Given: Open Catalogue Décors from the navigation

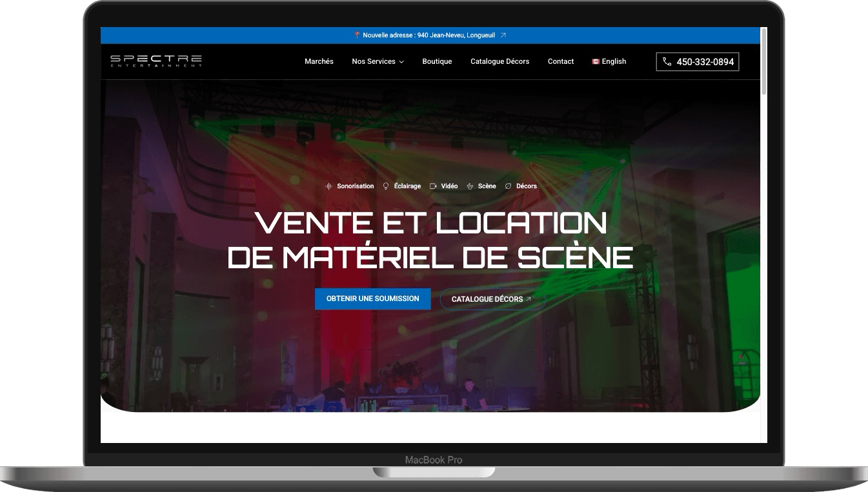Looking at the screenshot, I should 500,61.
